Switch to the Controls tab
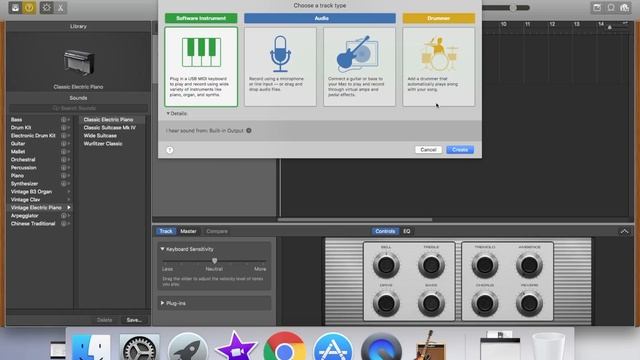 click(385, 231)
